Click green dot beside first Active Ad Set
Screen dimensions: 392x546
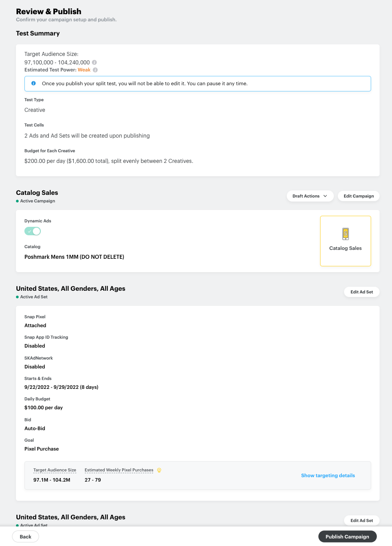pyautogui.click(x=17, y=297)
